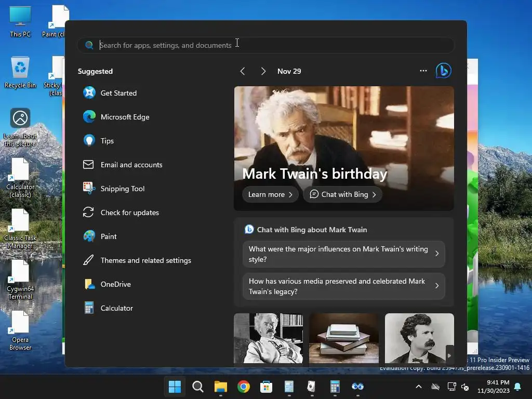The width and height of the screenshot is (532, 399).
Task: Open Email and accounts settings
Action: pos(123,165)
